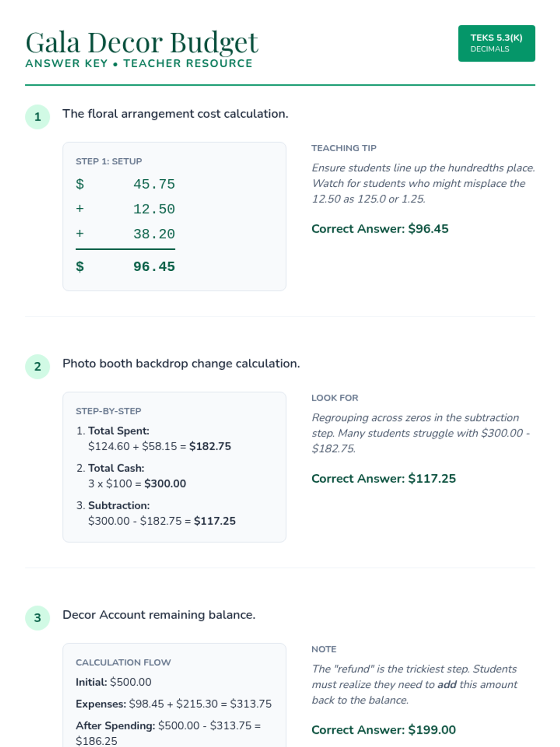
Task: Click Correct Answer: $199.00
Action: click(x=383, y=730)
